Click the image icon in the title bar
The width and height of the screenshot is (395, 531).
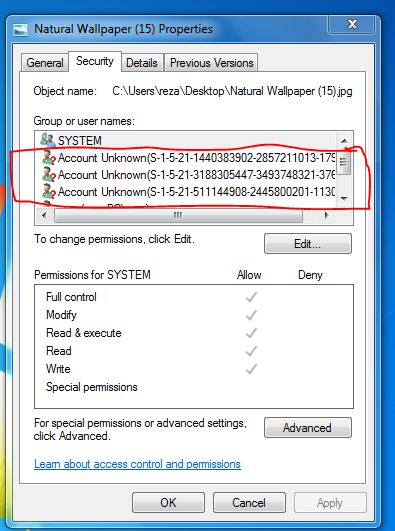(20, 29)
